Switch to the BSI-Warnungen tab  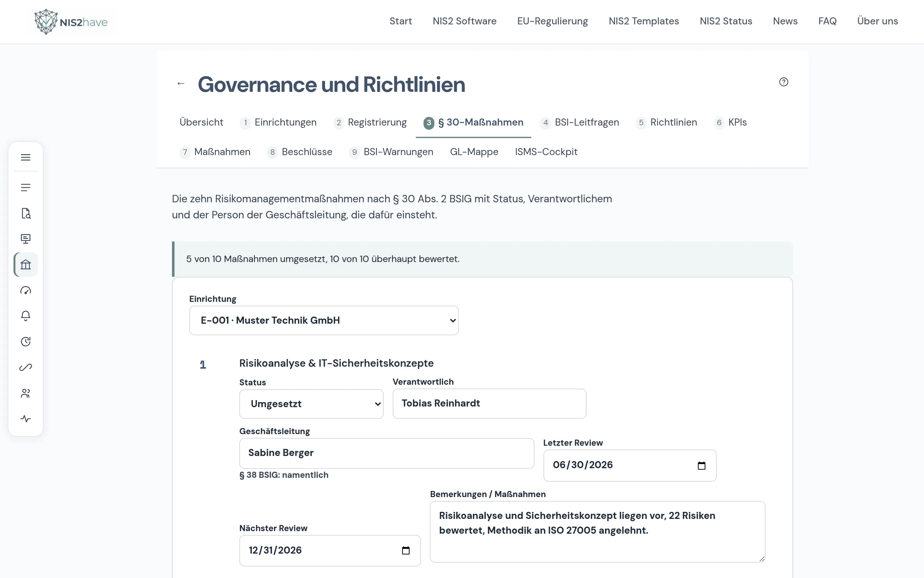click(391, 152)
